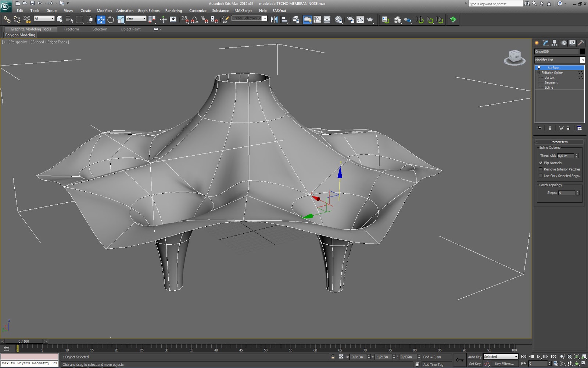The image size is (588, 368).
Task: Click the Mirror tool icon
Action: [275, 20]
